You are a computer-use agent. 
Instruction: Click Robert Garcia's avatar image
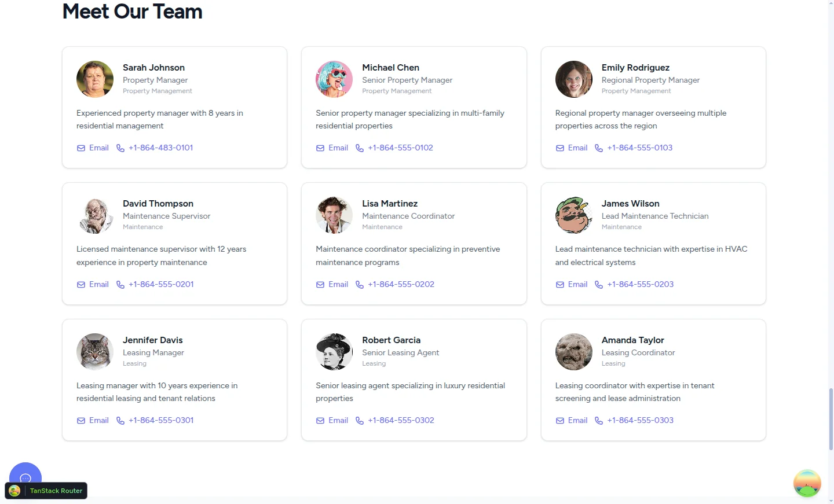pos(334,352)
